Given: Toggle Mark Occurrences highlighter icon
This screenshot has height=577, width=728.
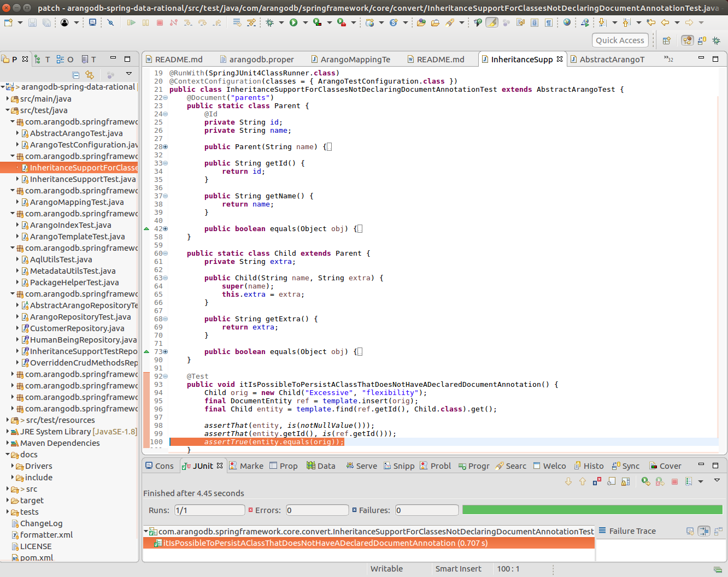Looking at the screenshot, I should 492,22.
